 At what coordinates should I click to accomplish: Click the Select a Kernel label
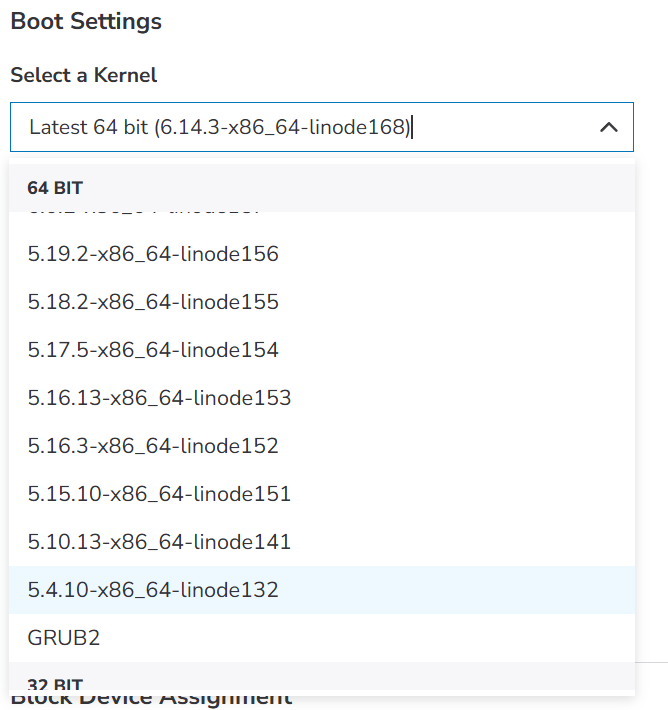(x=84, y=75)
